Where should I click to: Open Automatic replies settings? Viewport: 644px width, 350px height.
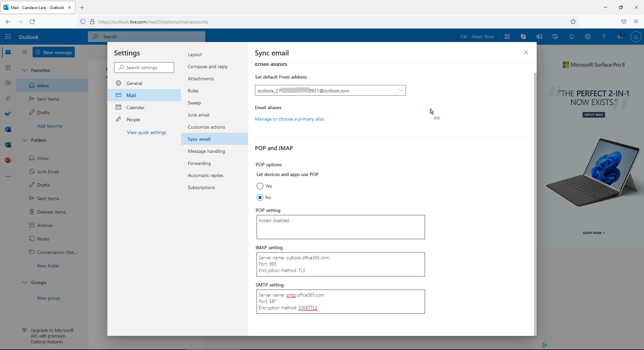click(x=215, y=175)
